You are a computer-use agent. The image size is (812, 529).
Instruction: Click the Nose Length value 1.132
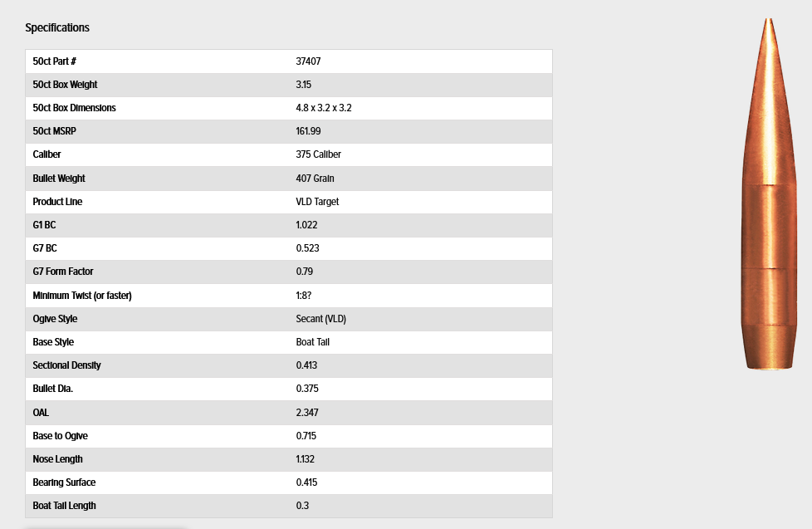pyautogui.click(x=305, y=459)
